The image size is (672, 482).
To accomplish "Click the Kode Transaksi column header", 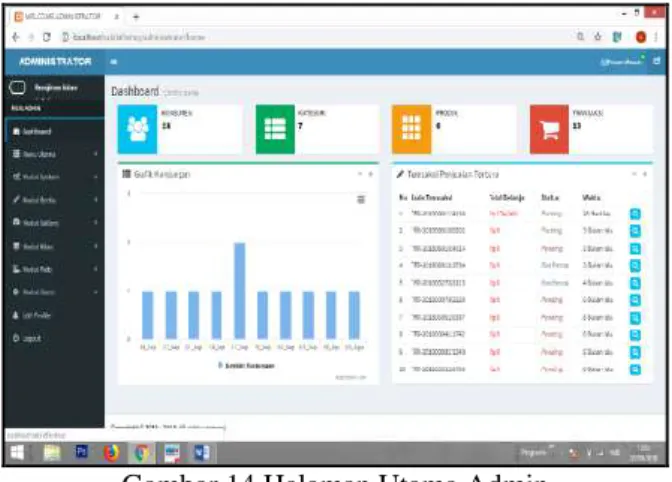I will (432, 198).
